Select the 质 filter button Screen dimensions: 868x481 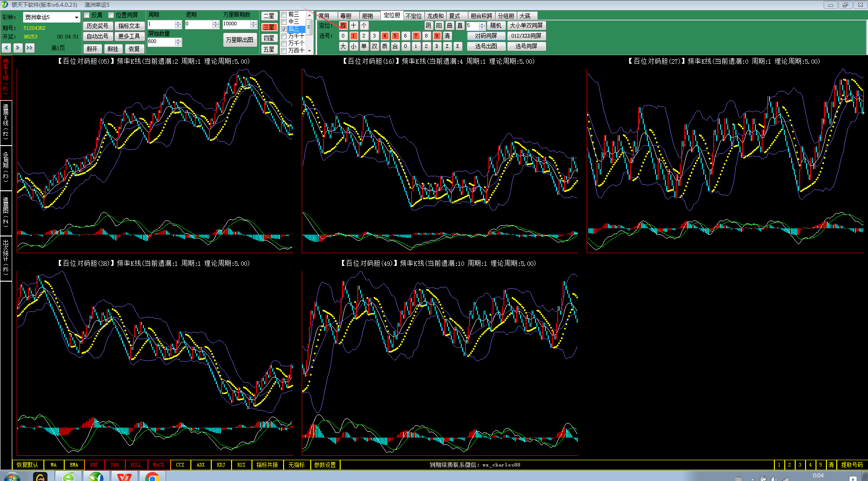click(385, 46)
